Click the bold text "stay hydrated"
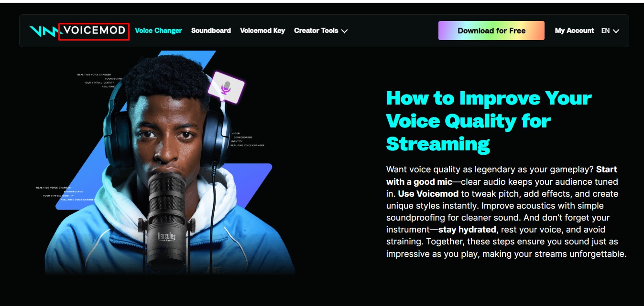The image size is (644, 306). click(x=467, y=230)
